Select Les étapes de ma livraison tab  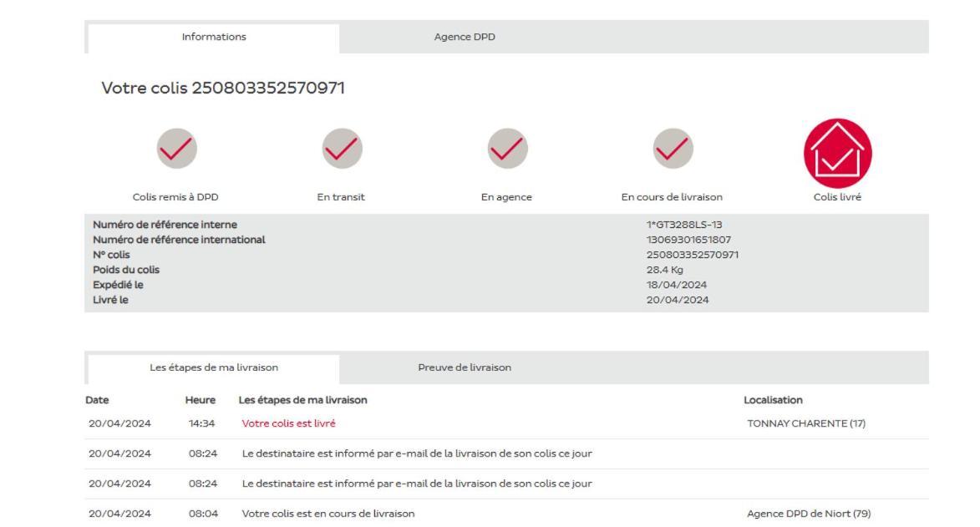(214, 368)
